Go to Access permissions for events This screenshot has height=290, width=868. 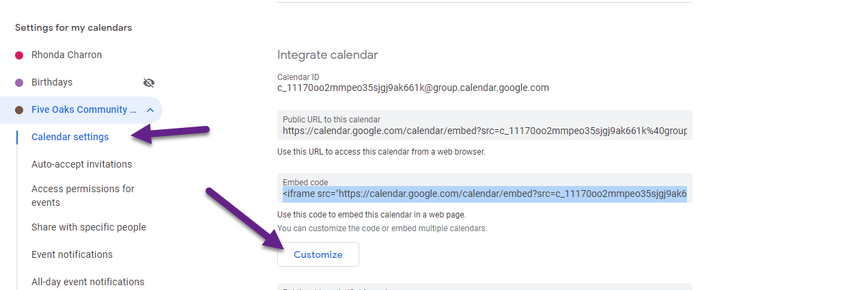(83, 196)
